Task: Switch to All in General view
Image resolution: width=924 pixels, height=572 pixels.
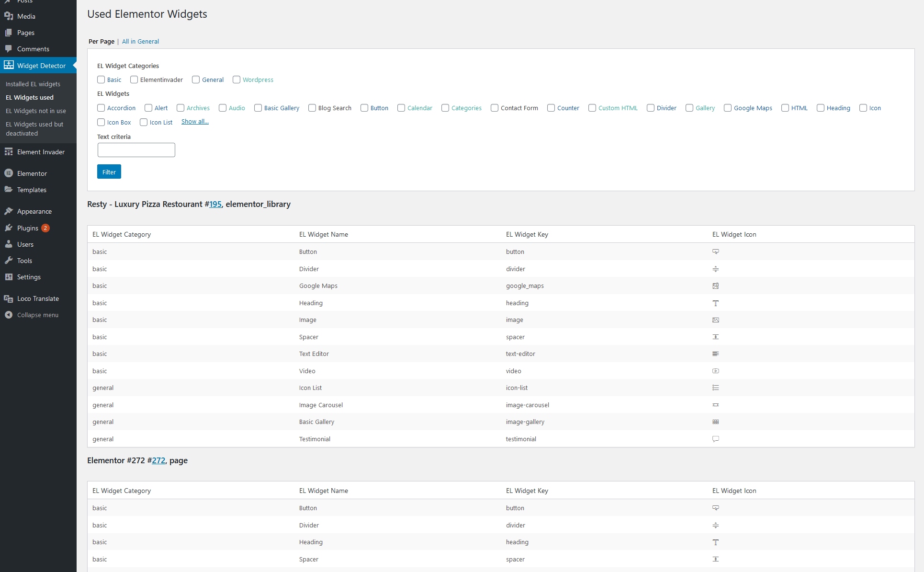Action: pos(140,42)
